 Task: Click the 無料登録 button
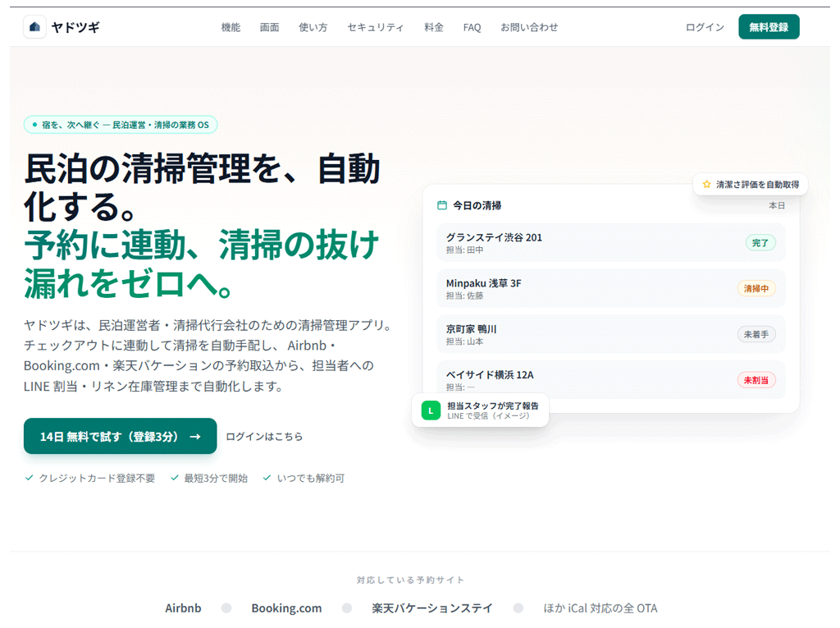(769, 27)
